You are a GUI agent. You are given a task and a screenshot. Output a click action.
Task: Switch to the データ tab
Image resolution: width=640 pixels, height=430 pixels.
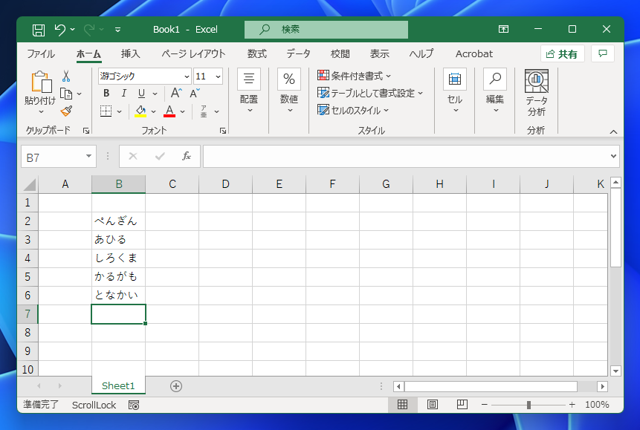click(298, 54)
